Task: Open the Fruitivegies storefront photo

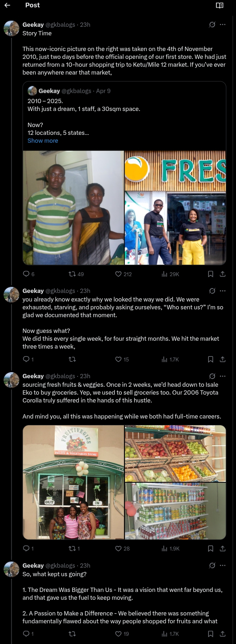Action: (74, 482)
